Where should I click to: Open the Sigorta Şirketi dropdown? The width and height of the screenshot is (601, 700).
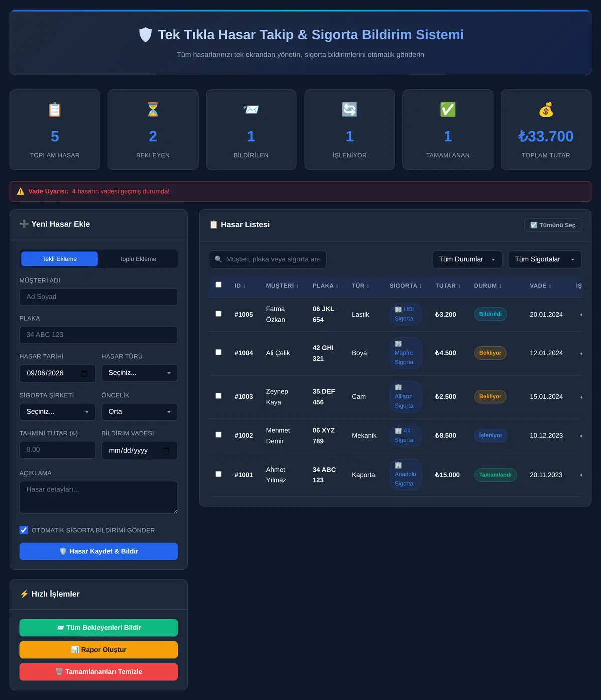click(58, 412)
